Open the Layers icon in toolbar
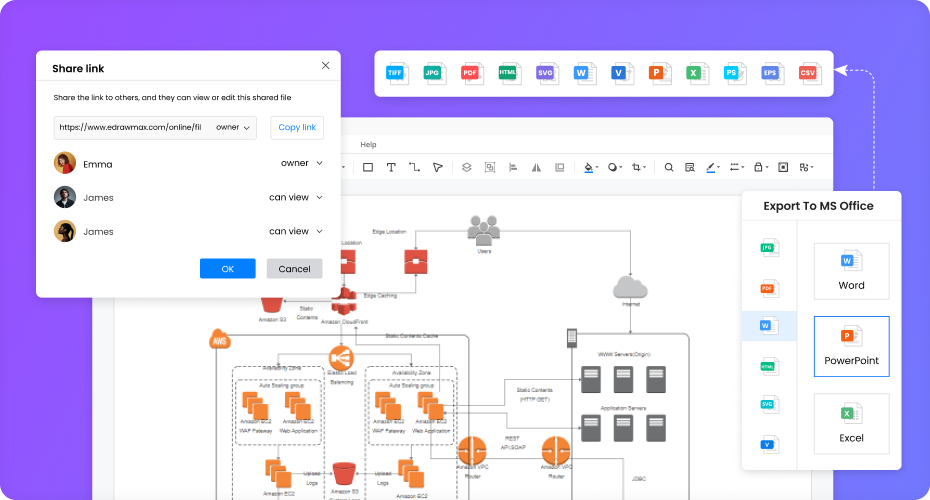The height and width of the screenshot is (500, 930). [x=466, y=167]
